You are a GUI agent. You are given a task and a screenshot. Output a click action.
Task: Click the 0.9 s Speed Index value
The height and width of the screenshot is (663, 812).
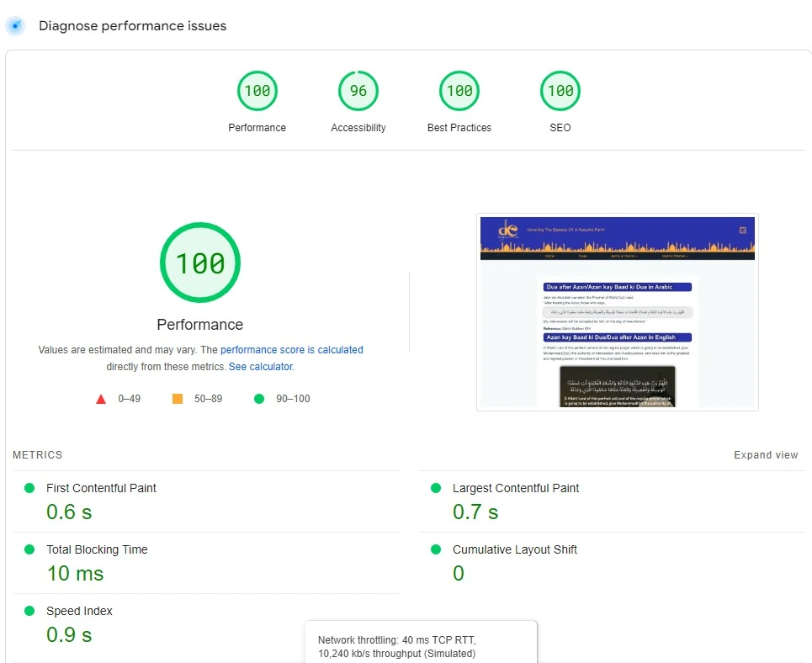(x=69, y=634)
